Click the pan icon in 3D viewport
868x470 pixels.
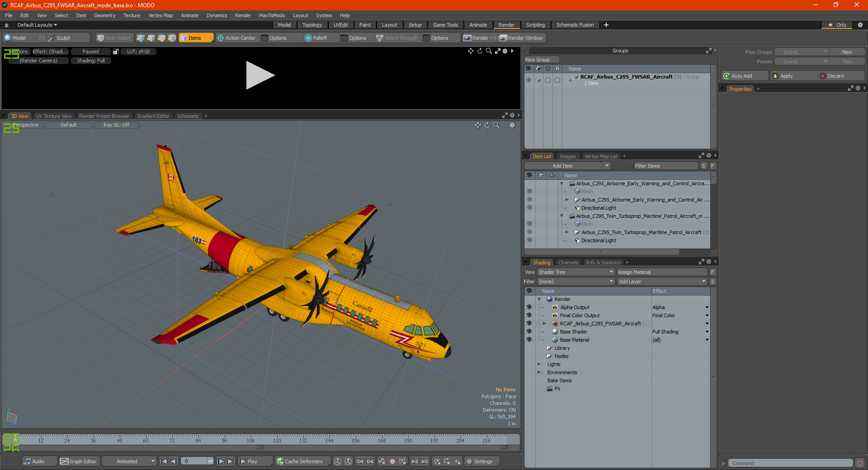[x=478, y=125]
